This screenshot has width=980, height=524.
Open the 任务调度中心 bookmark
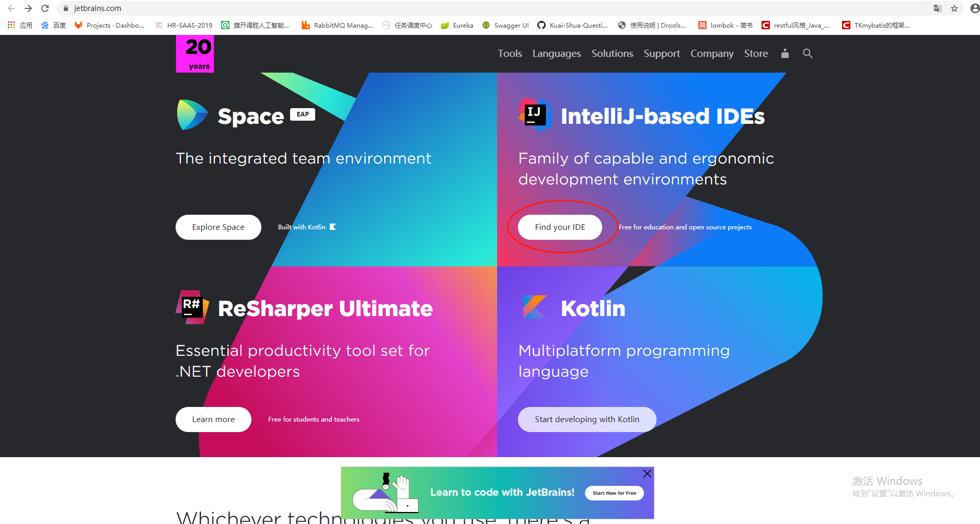coord(407,25)
